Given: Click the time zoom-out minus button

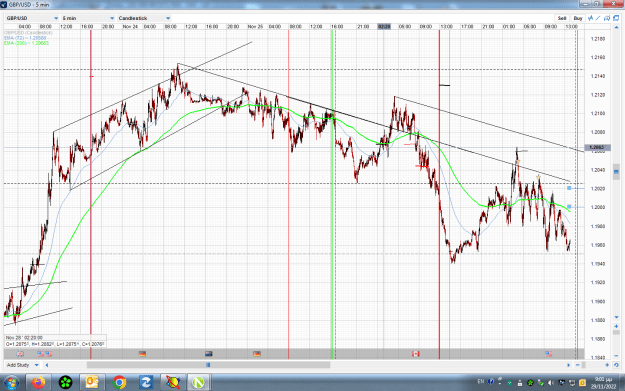Looking at the screenshot, I should pyautogui.click(x=578, y=365).
